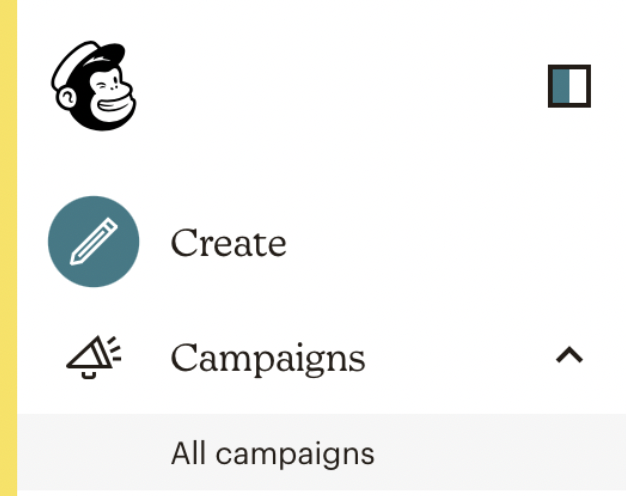
Task: Click the up arrow next to Campaigns
Action: click(x=569, y=355)
